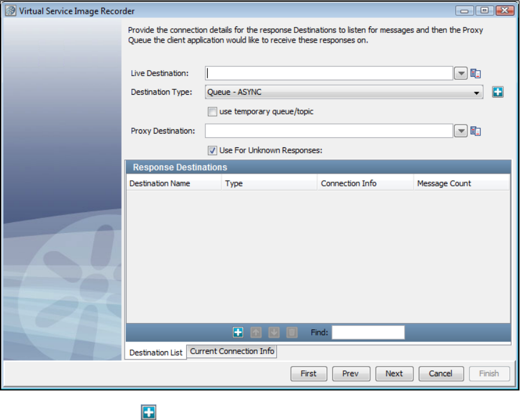The image size is (520, 420).
Task: Switch to the Destination List tab
Action: coord(156,352)
